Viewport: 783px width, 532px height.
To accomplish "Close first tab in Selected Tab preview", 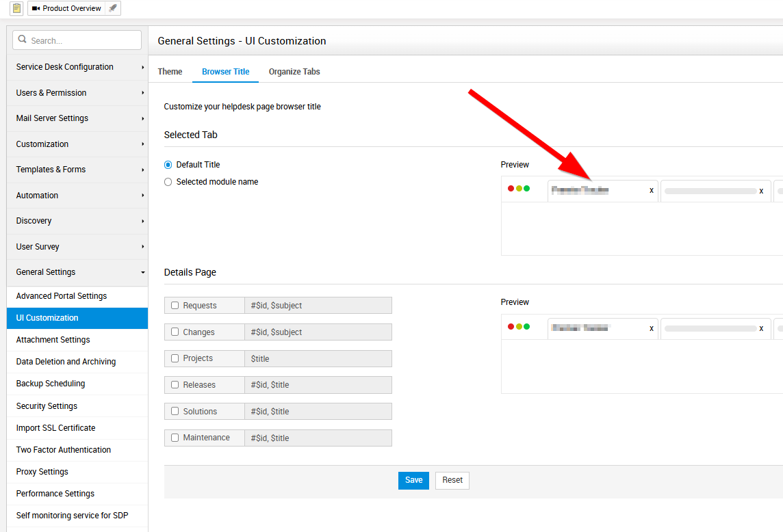I will tap(651, 191).
